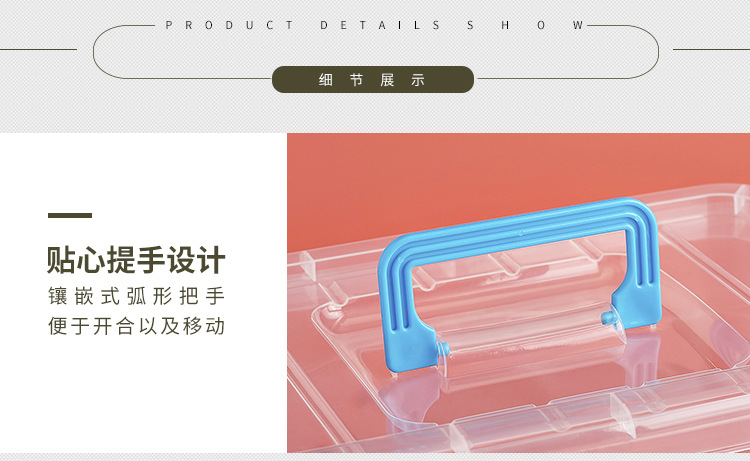Click the 细节展示 dark pill badge
Screen dimensions: 750x461
tap(373, 79)
